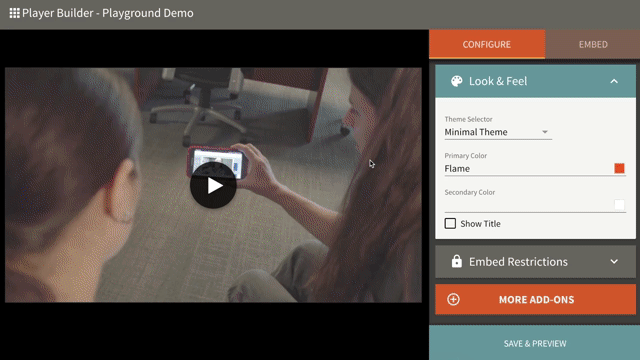Click the Player Builder - Playground Demo title

click(108, 13)
